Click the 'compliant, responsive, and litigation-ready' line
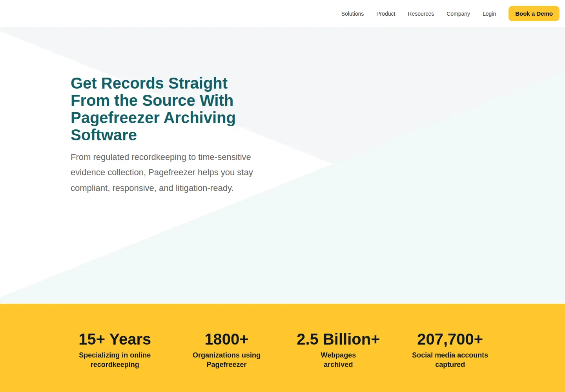The image size is (565, 392). click(x=152, y=188)
